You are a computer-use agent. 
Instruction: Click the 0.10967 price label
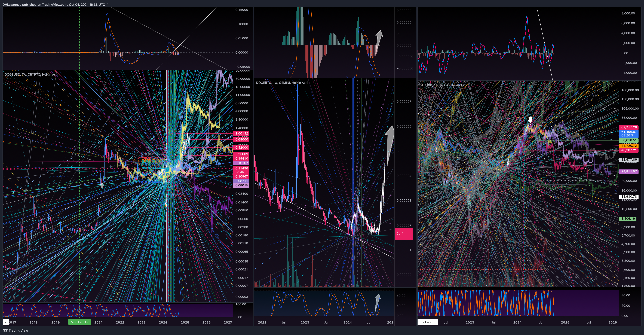click(x=241, y=176)
